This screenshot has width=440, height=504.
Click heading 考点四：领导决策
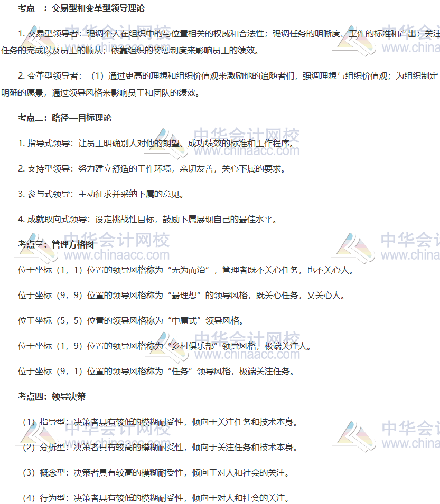click(52, 397)
